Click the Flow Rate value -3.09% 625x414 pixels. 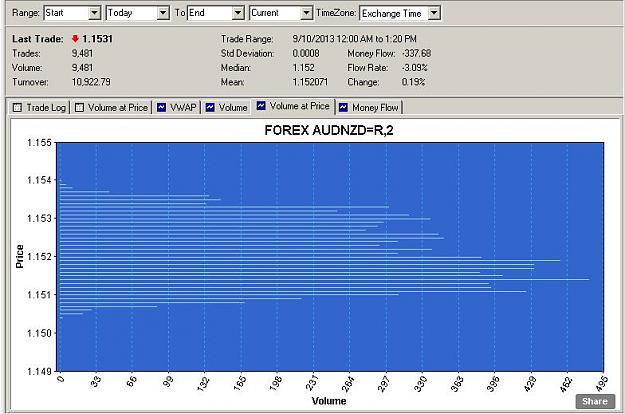(x=415, y=68)
